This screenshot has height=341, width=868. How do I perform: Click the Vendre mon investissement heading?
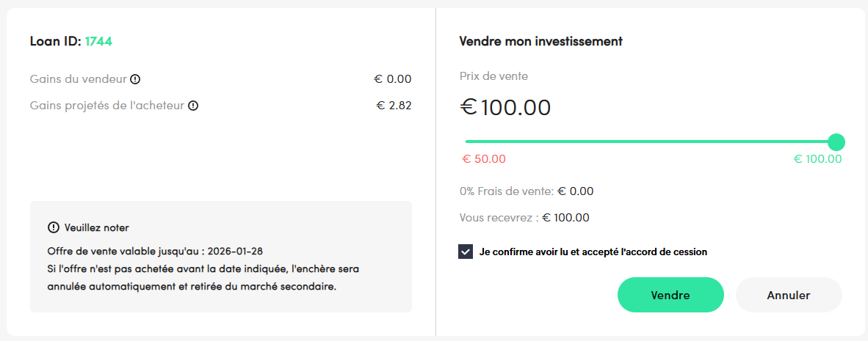coord(540,41)
